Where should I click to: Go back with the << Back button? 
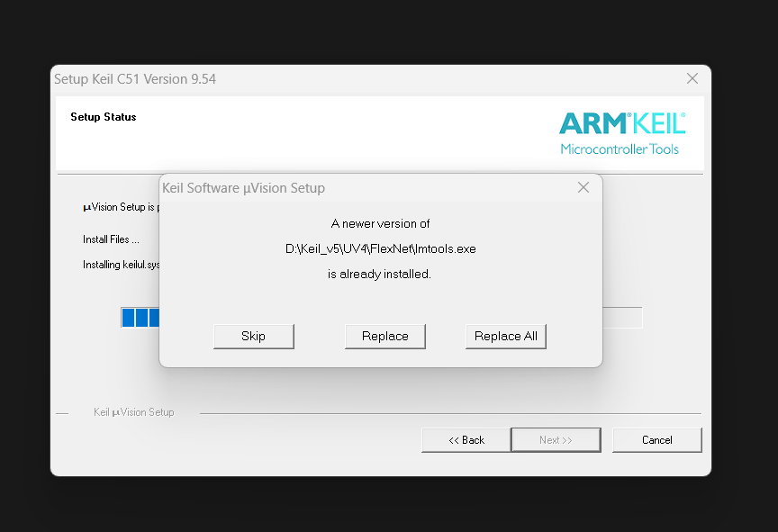tap(466, 440)
